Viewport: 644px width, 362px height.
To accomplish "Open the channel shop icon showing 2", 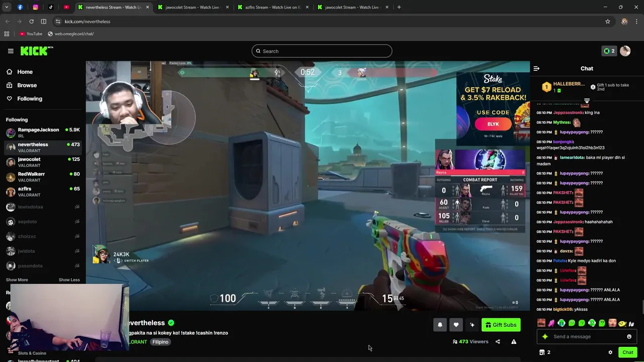I will pos(545,352).
